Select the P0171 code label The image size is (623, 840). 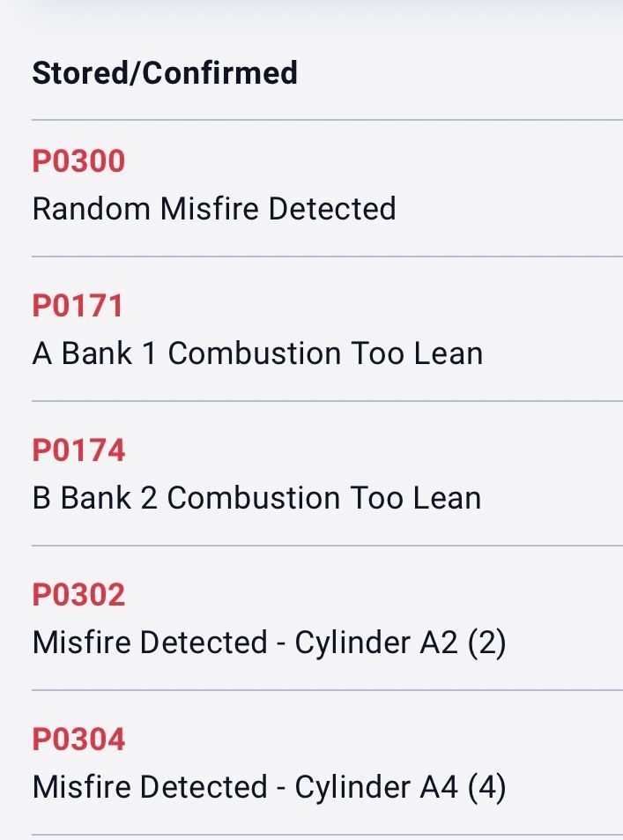78,306
